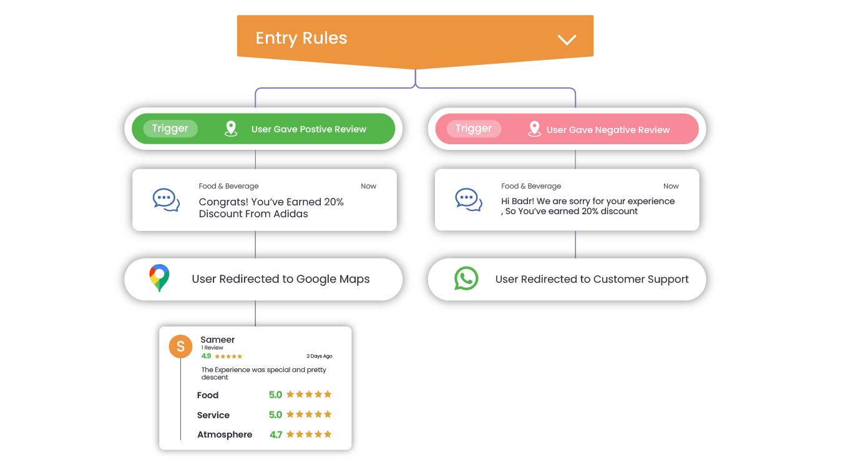This screenshot has width=868, height=465.
Task: Open Congrats 20% Discount From Adidas message
Action: pyautogui.click(x=271, y=208)
